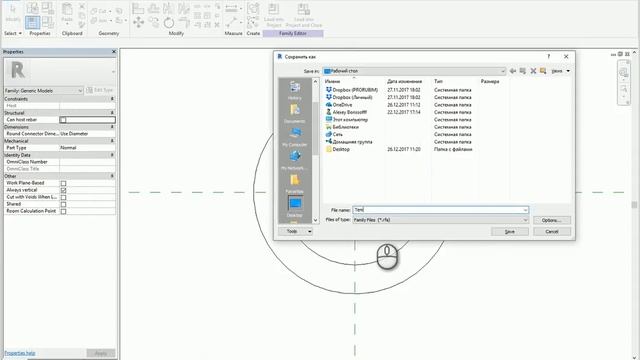
Task: Click the Copy tool in Modify panel
Action: tap(154, 22)
